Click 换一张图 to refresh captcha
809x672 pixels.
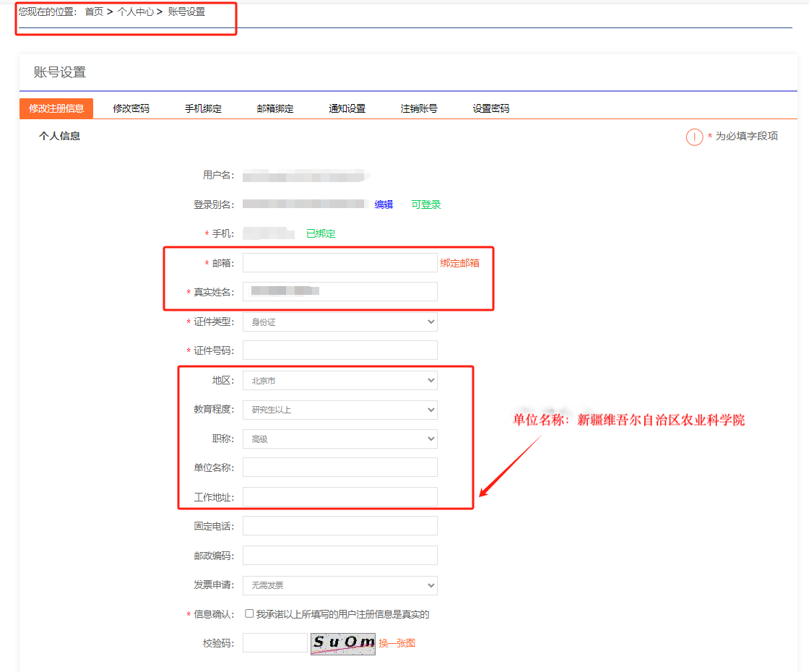[x=397, y=643]
